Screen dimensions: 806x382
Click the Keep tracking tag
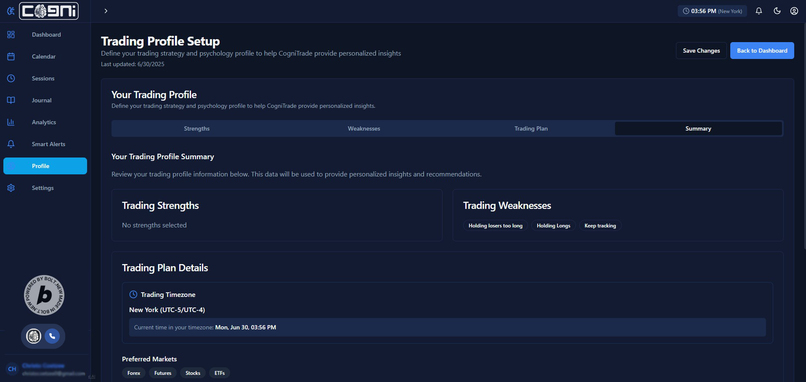600,226
